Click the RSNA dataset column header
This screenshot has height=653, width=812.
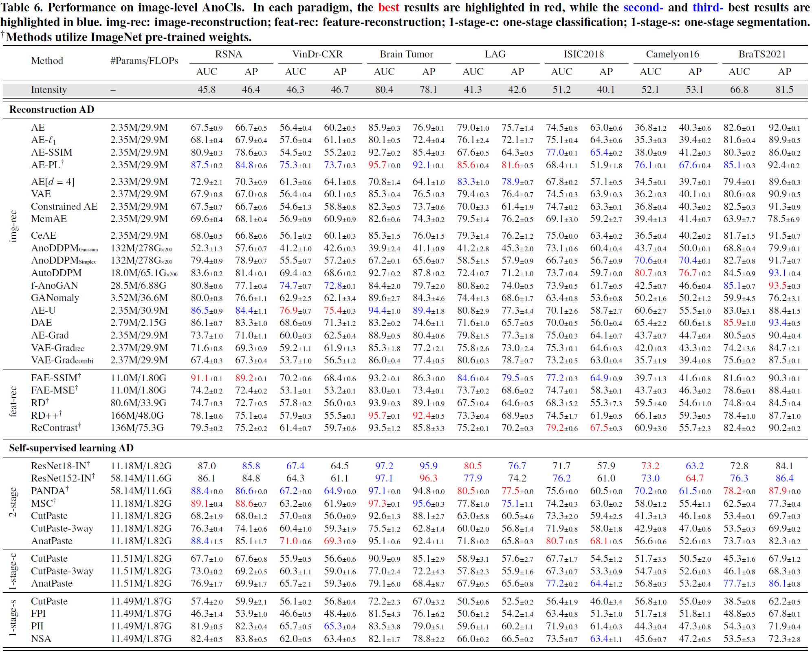coord(229,54)
